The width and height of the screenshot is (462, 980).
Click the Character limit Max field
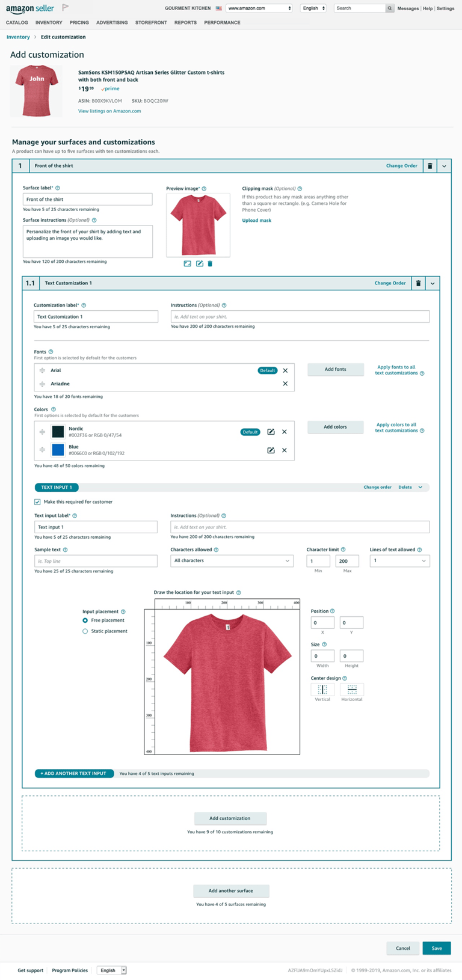(x=347, y=561)
